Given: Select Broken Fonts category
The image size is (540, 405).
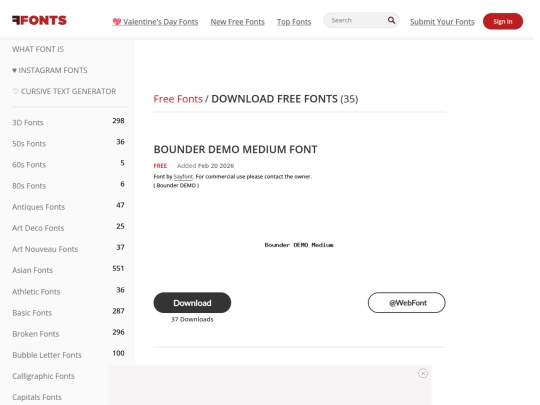Looking at the screenshot, I should 36,334.
